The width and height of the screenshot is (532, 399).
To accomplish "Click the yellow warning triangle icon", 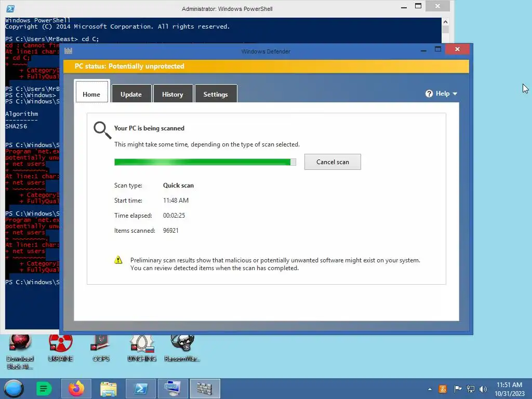I will [x=118, y=260].
